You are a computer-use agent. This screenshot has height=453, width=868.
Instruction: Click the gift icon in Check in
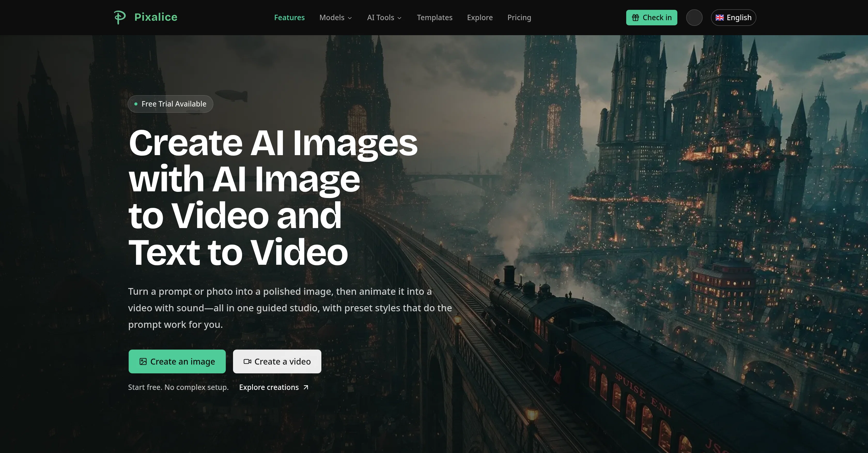point(635,18)
